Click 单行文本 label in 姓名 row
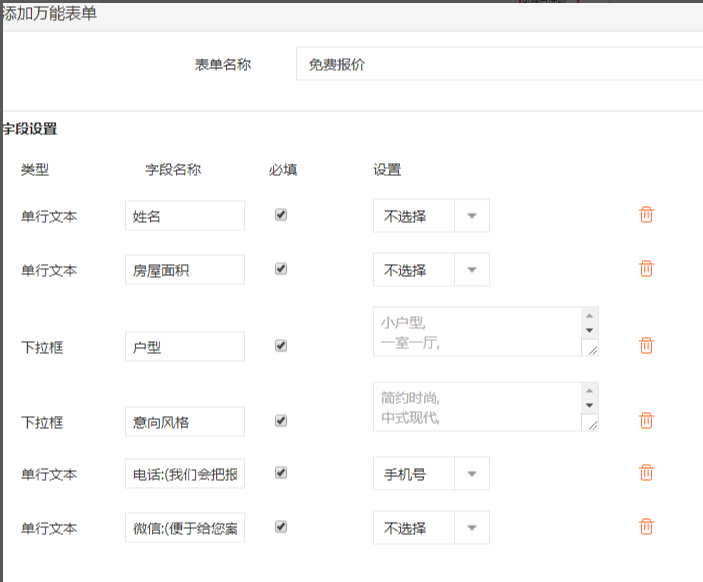703x582 pixels. pos(49,217)
